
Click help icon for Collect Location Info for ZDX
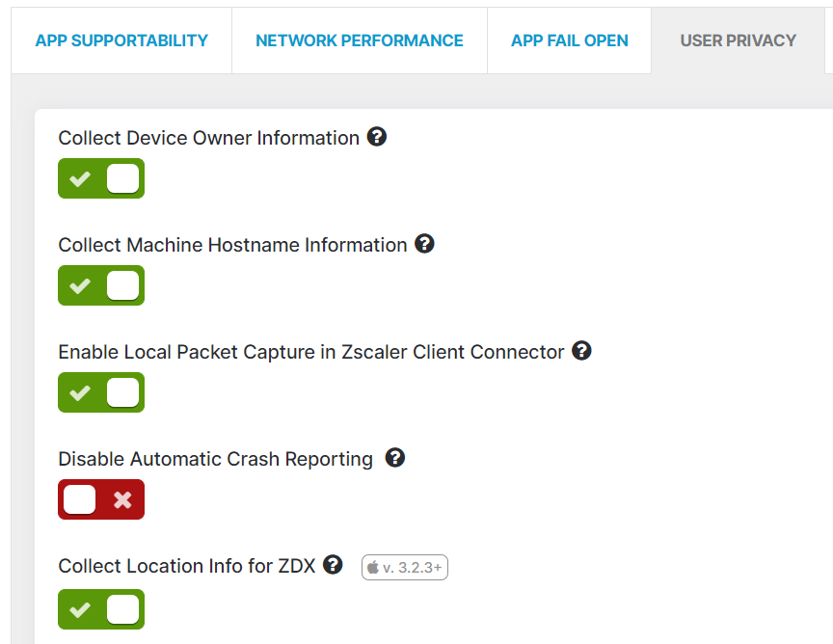(x=333, y=565)
